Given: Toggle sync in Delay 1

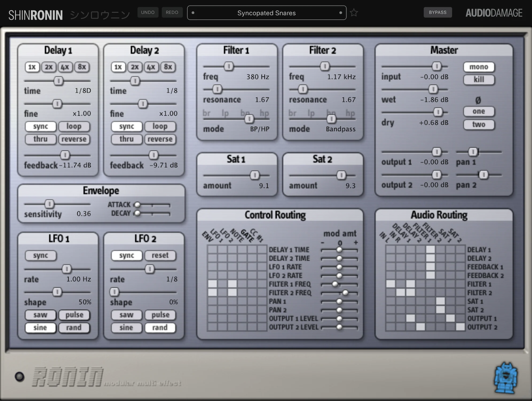Looking at the screenshot, I should coord(41,126).
